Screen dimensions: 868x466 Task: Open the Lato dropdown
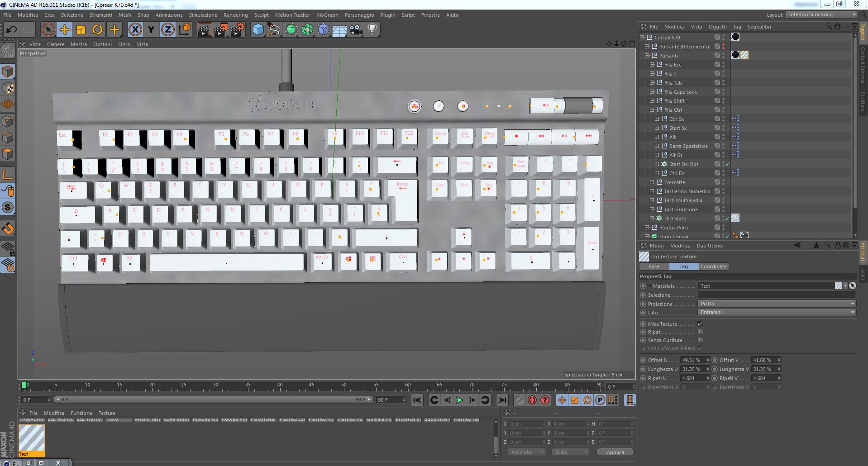pos(777,312)
